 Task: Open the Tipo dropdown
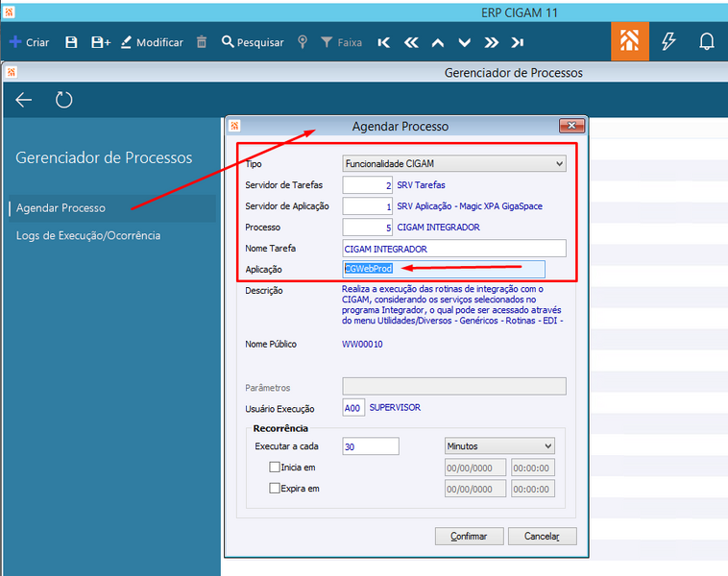coord(454,163)
